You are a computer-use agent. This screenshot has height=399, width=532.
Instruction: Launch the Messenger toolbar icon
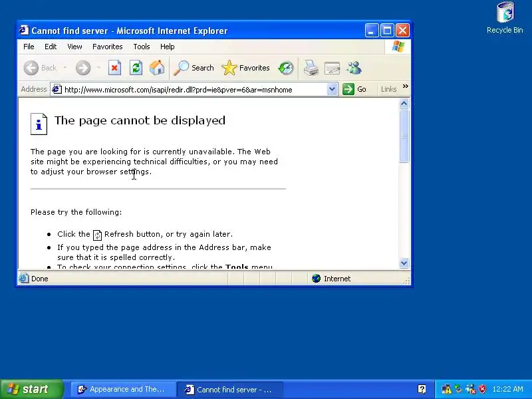[354, 68]
